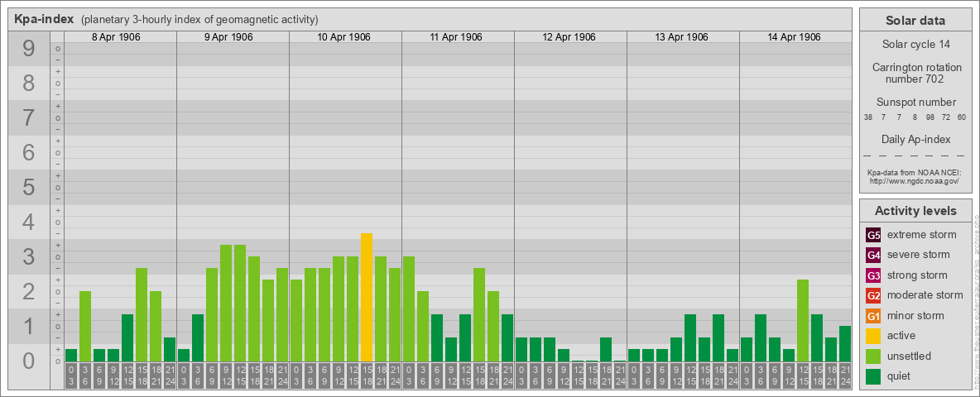Viewport: 980px width, 397px height.
Task: Click the 10 Apr 1906 date header
Action: click(343, 37)
